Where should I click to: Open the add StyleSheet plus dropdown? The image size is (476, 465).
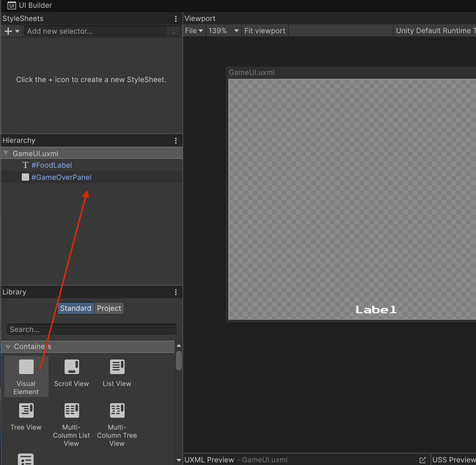(12, 31)
